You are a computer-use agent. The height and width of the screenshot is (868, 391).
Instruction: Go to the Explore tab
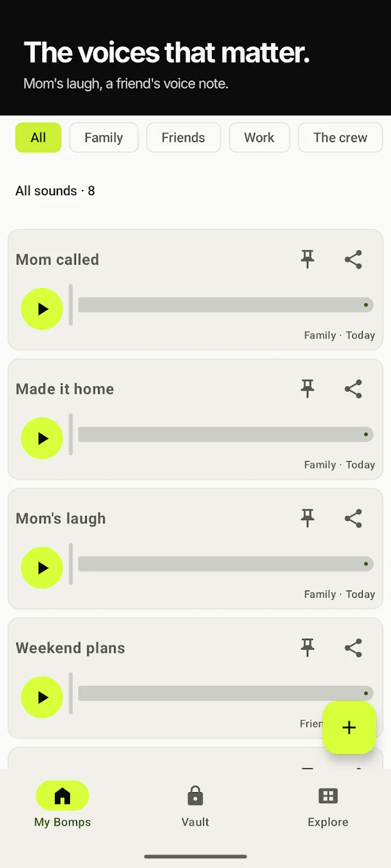click(328, 807)
